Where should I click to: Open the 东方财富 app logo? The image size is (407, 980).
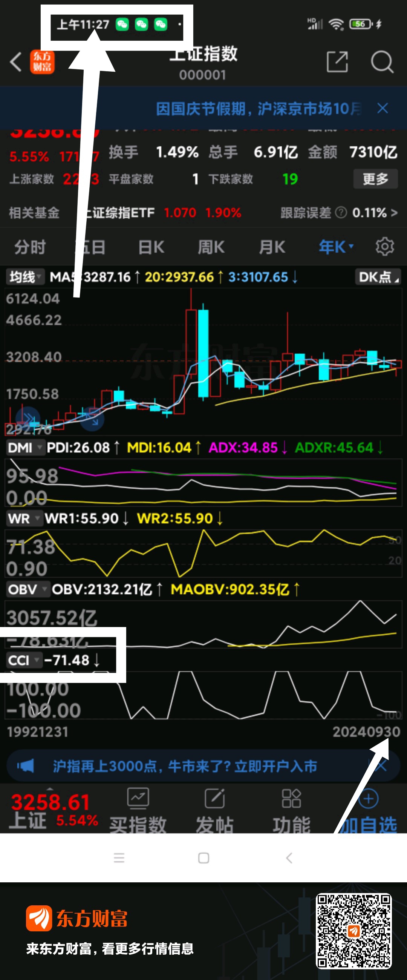[42, 61]
